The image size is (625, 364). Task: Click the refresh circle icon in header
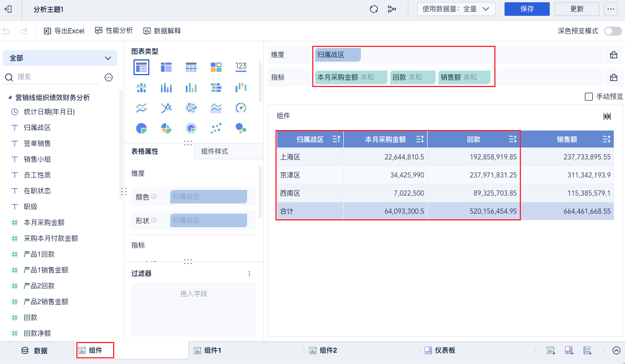pos(373,9)
